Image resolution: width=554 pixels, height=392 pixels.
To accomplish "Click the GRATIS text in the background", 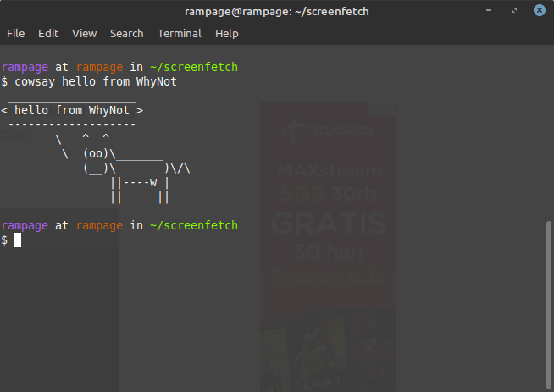I will click(329, 224).
